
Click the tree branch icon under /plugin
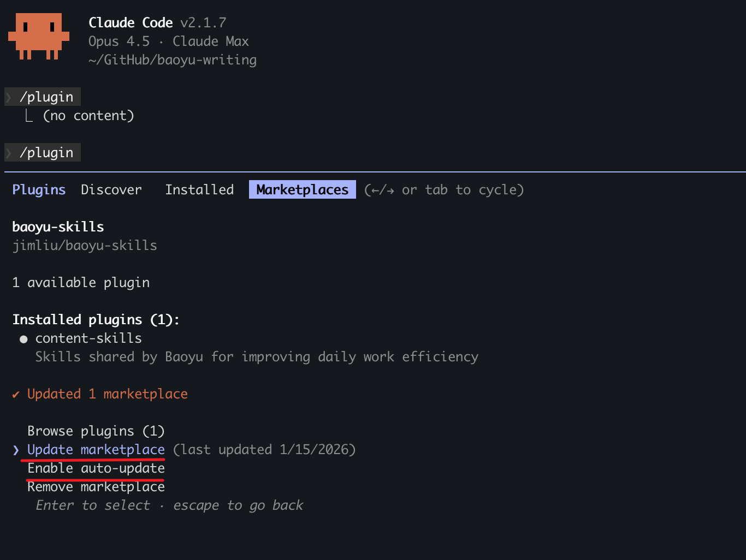click(29, 115)
